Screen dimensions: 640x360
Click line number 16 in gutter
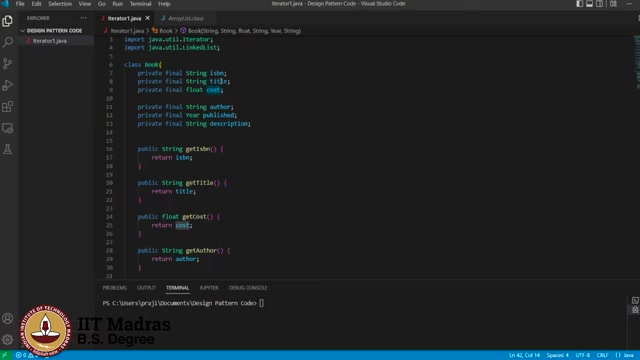click(x=109, y=149)
